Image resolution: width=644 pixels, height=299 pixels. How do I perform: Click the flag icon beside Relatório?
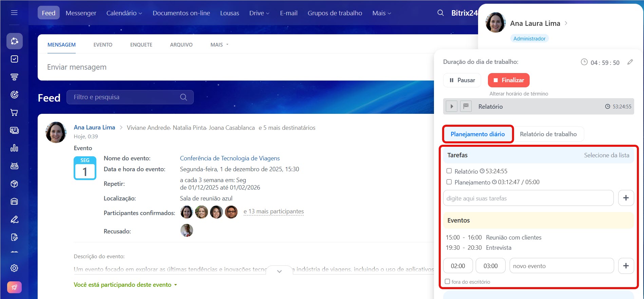pyautogui.click(x=466, y=106)
